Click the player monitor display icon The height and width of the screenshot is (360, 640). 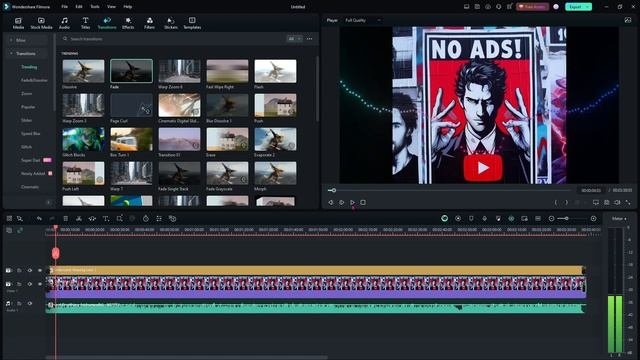[596, 202]
